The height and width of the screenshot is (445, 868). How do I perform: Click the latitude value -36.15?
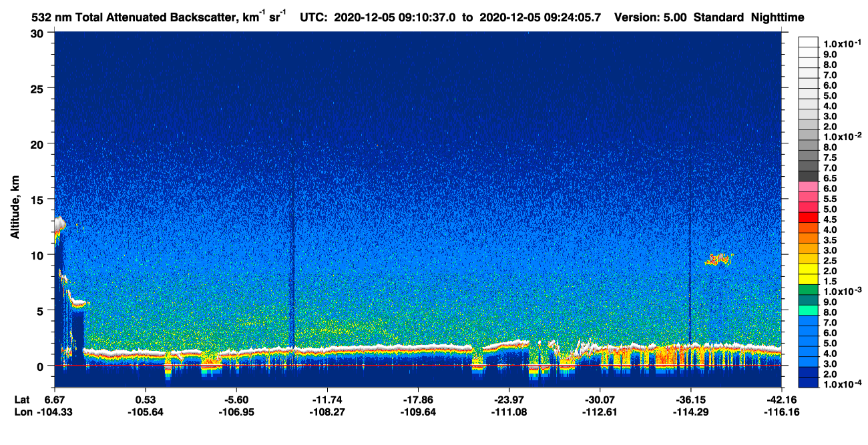[x=690, y=399]
